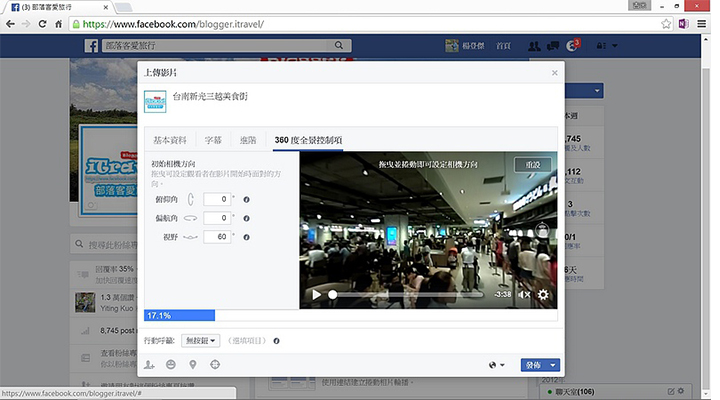Screen dimensions: 720x400
Task: Edit field of view value 60
Action: pos(217,237)
